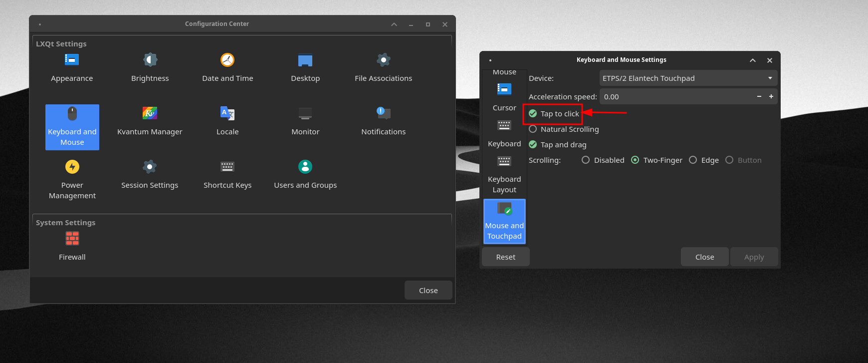Expand the Device dropdown list
Image resolution: width=868 pixels, height=363 pixels.
(x=688, y=78)
